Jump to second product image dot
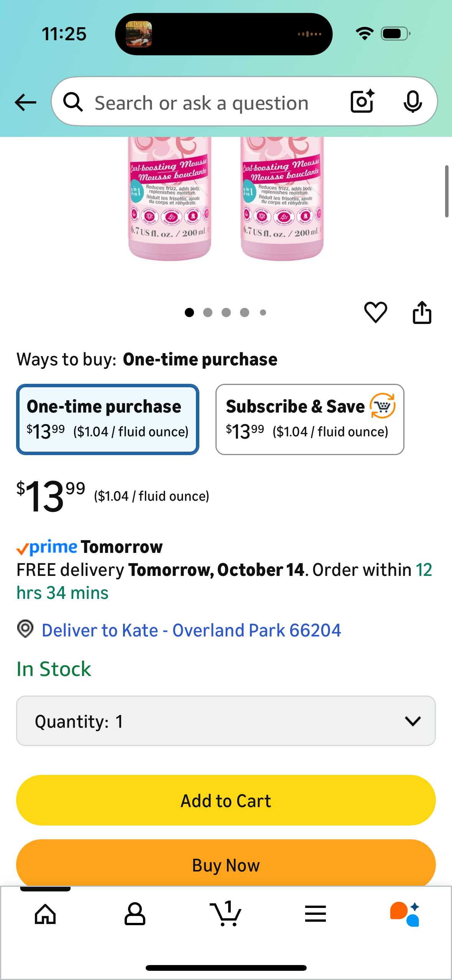The image size is (452, 980). pyautogui.click(x=208, y=312)
